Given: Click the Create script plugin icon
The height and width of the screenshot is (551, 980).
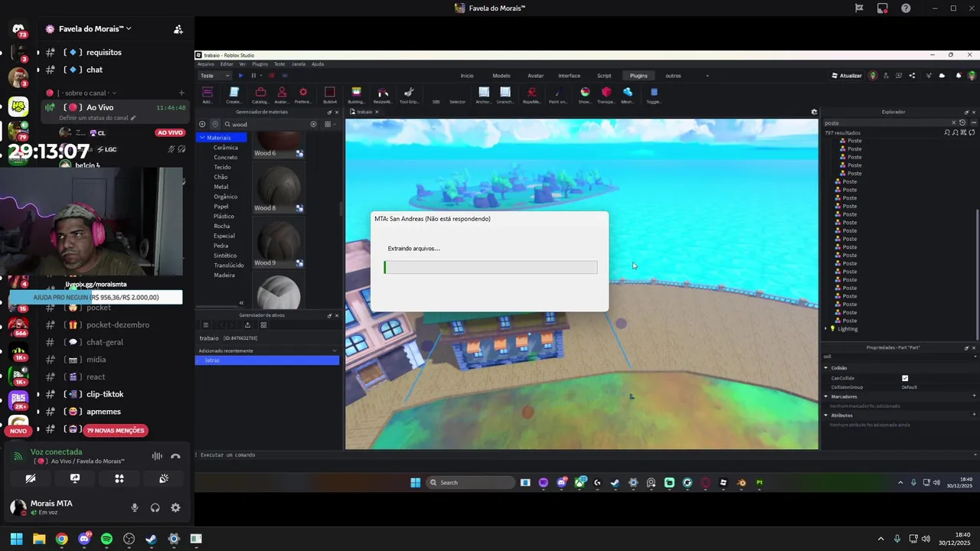Looking at the screenshot, I should [234, 93].
